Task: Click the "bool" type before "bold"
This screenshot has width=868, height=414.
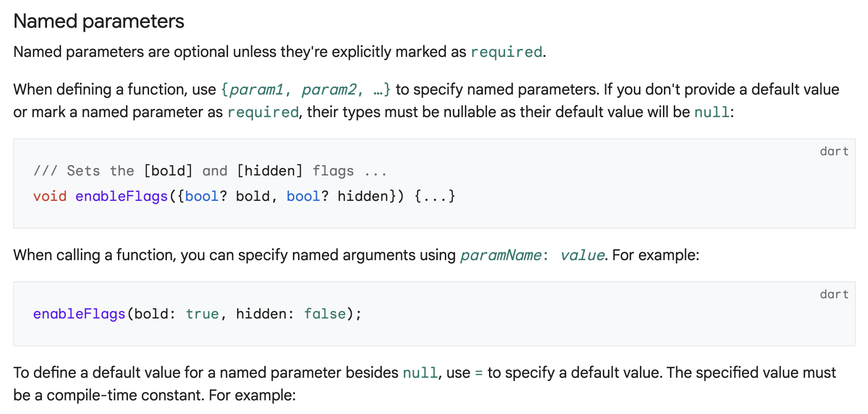Action: click(202, 196)
